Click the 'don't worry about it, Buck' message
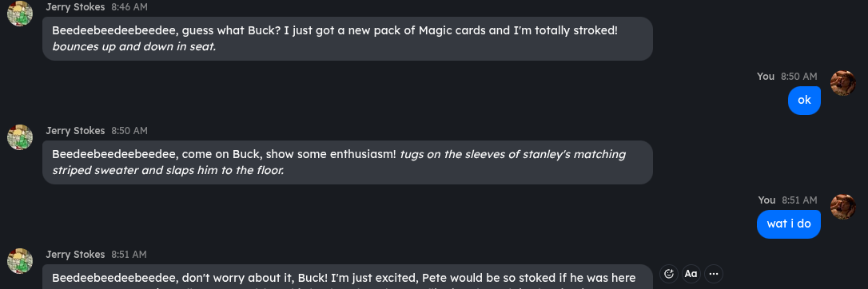This screenshot has height=289, width=868. tap(348, 277)
